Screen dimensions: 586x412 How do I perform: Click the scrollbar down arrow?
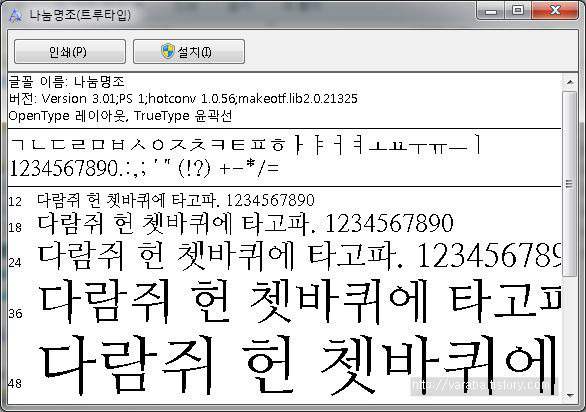point(570,395)
